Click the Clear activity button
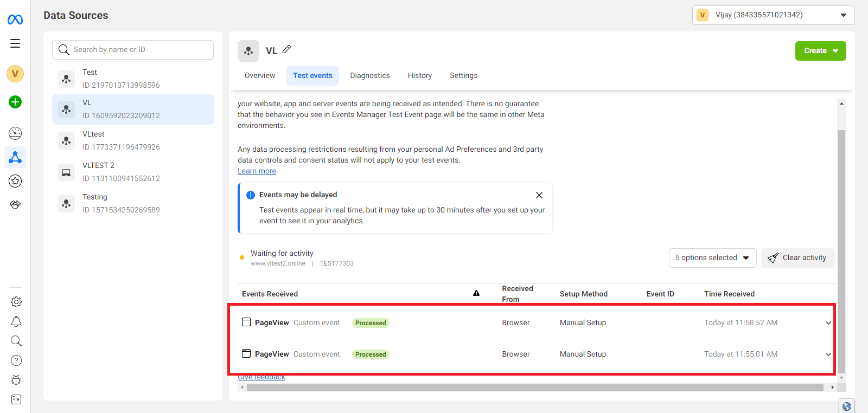Viewport: 868px width, 413px height. tap(797, 258)
